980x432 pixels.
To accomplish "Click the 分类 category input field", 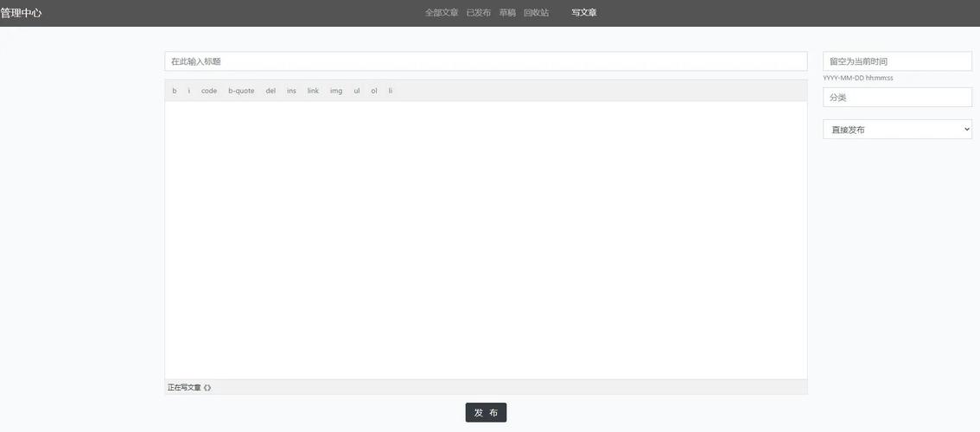I will pos(897,98).
